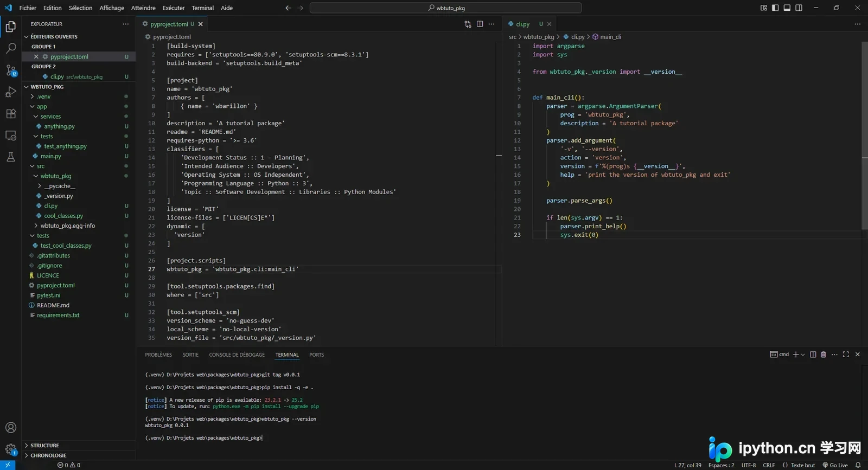Screen dimensions: 868x470
Task: Expand the STRUCTURE section
Action: coord(79,446)
